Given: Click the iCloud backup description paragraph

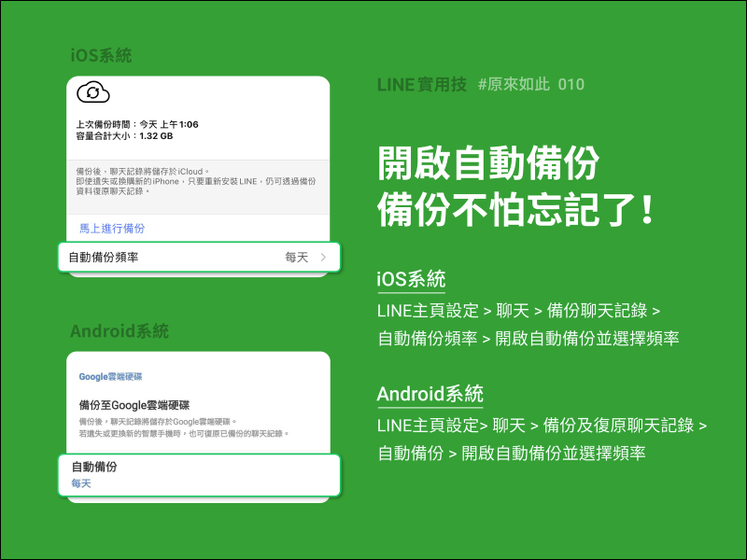Looking at the screenshot, I should coord(196,181).
